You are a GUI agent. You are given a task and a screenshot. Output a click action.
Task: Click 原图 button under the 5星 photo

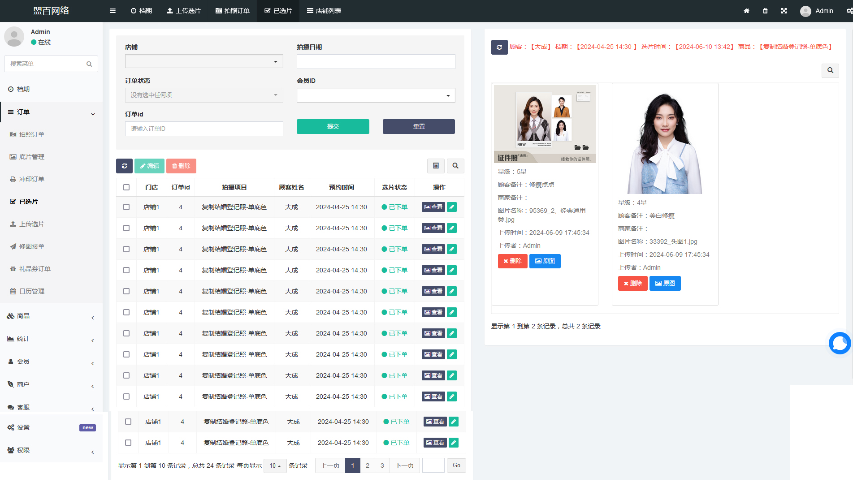tap(545, 261)
